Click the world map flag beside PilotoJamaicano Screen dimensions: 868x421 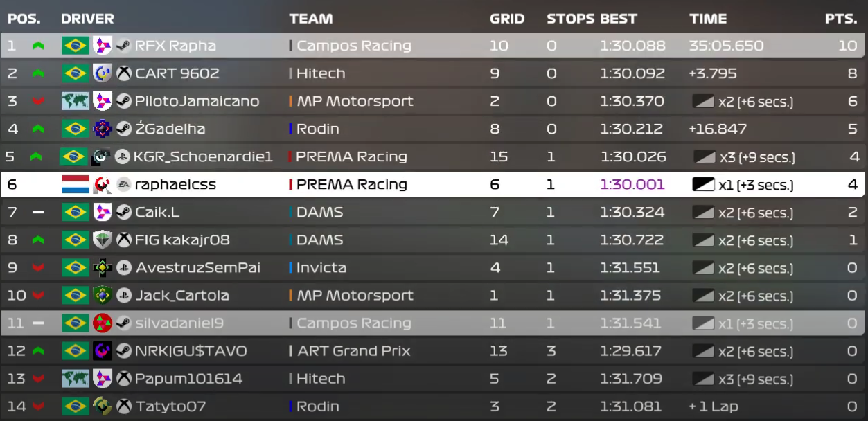tap(75, 101)
